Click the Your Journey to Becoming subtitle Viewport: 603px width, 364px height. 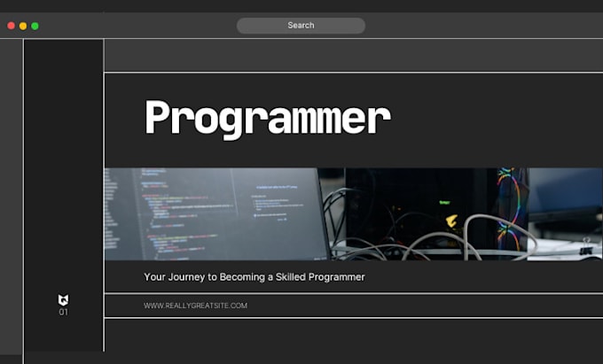(255, 277)
